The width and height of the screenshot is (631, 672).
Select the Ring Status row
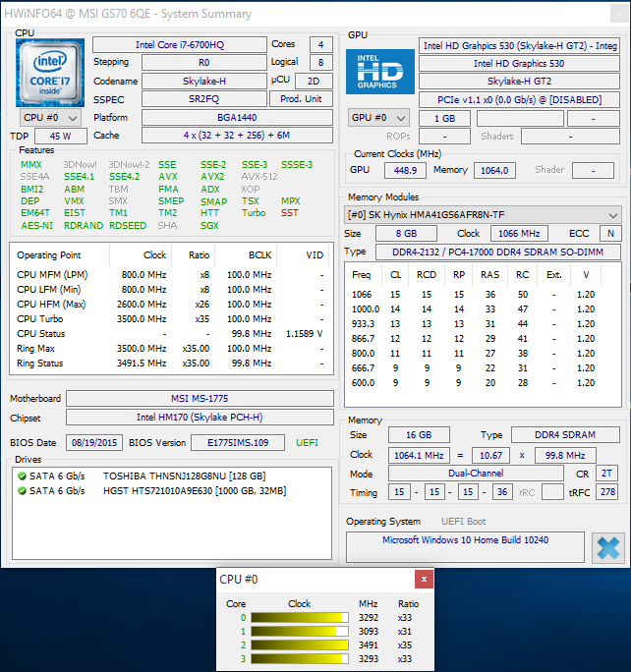pos(171,364)
